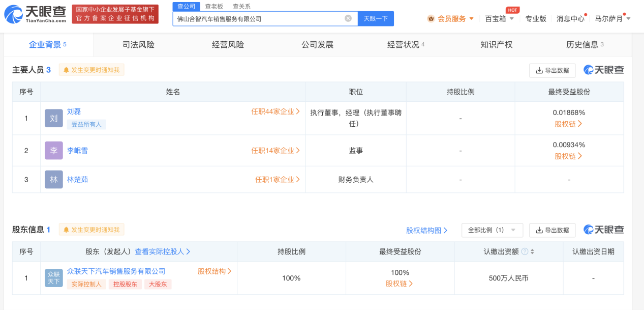Click 发生变更时通知我 bell in 主要人员 section
The image size is (644, 310).
click(x=91, y=70)
